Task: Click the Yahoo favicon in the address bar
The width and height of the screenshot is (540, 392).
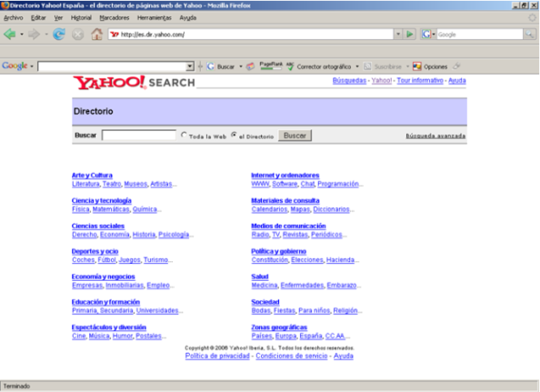Action: pos(115,35)
